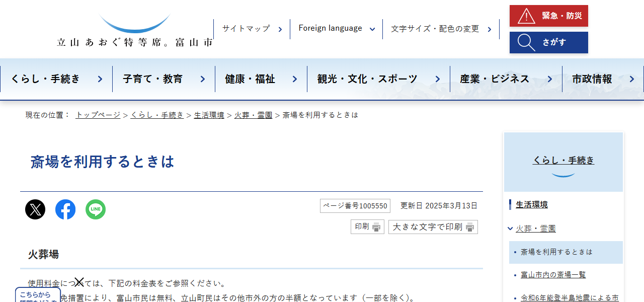Image resolution: width=644 pixels, height=302 pixels.
Task: Go to トップページ via breadcrumb
Action: tap(97, 114)
